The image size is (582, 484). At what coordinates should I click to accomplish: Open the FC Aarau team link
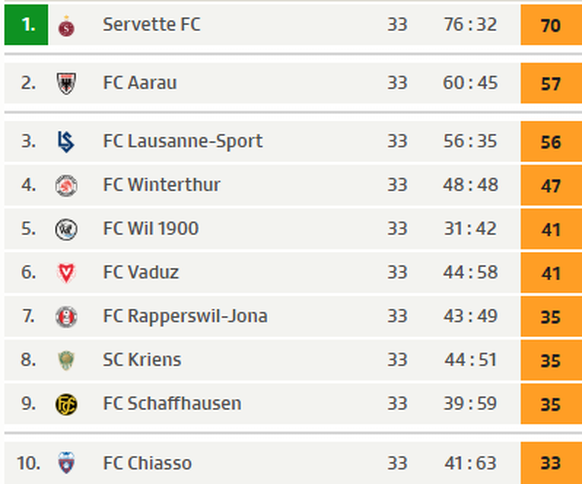pyautogui.click(x=140, y=83)
